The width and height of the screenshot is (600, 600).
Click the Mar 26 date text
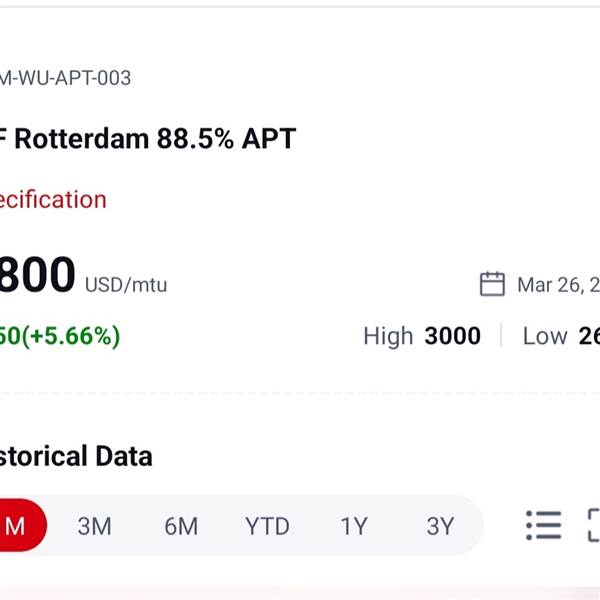pos(557,285)
